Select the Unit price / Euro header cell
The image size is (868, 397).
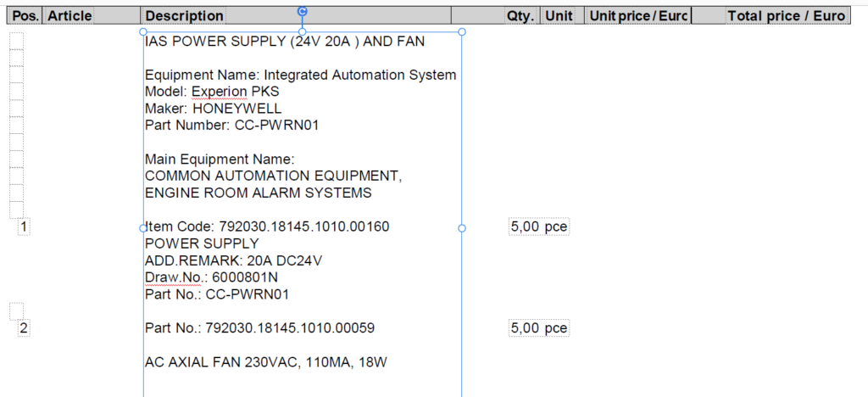[638, 16]
